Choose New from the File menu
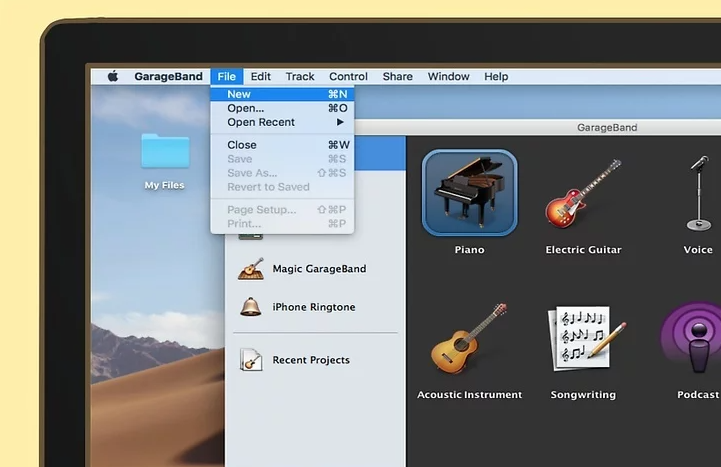Viewport: 721px width, 467px height. coord(282,94)
